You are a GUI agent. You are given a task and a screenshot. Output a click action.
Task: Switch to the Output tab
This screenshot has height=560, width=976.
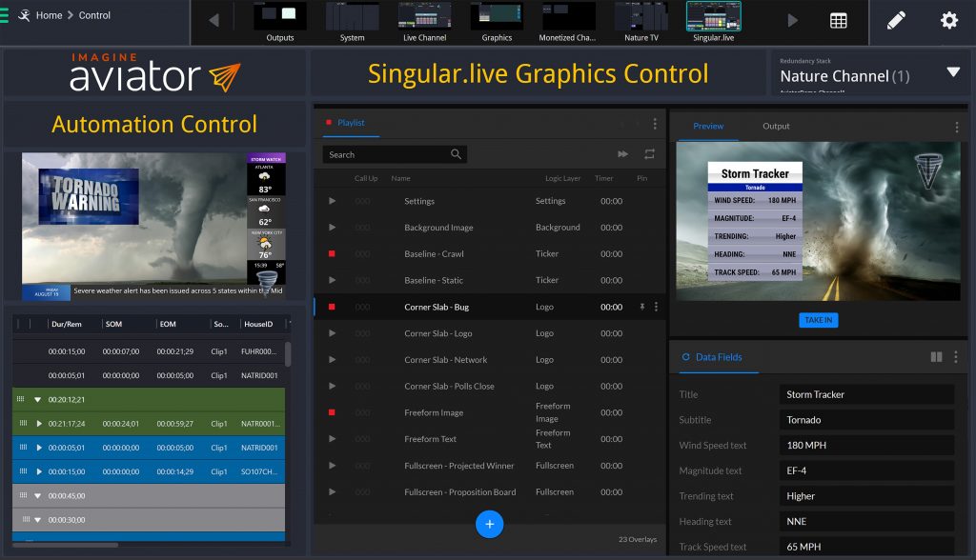[776, 126]
